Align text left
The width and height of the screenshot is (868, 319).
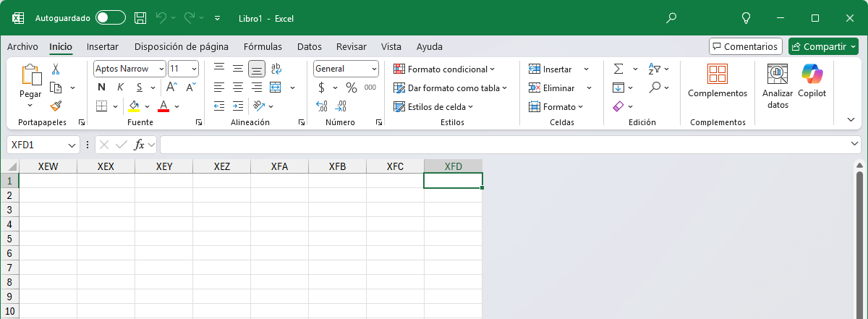tap(219, 88)
